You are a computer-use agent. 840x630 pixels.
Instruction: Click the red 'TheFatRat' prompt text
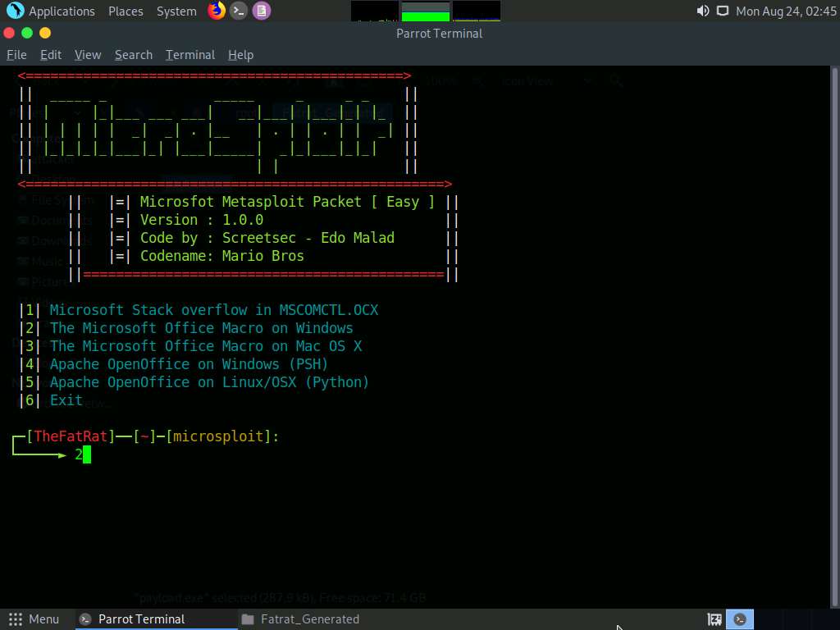pos(71,436)
